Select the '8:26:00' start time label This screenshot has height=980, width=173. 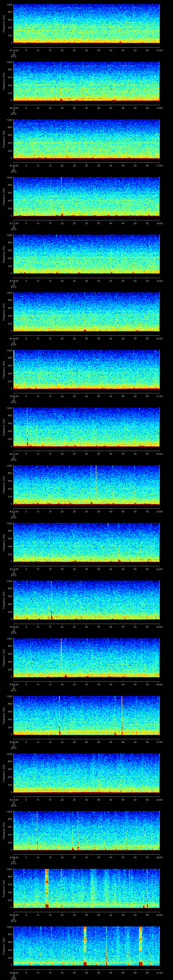coord(14,742)
